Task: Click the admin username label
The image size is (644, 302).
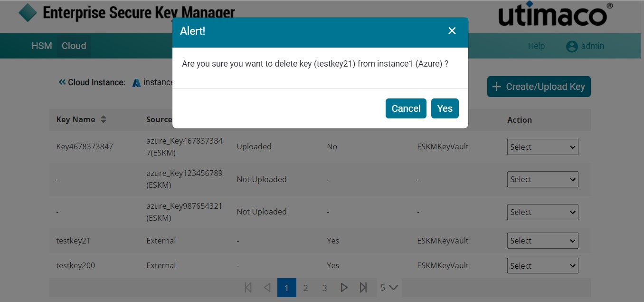Action: 593,46
